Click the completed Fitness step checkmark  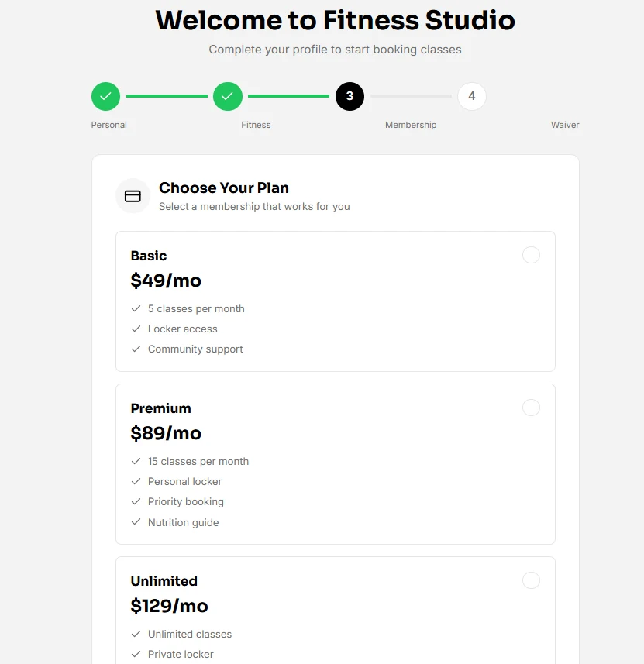tap(227, 96)
